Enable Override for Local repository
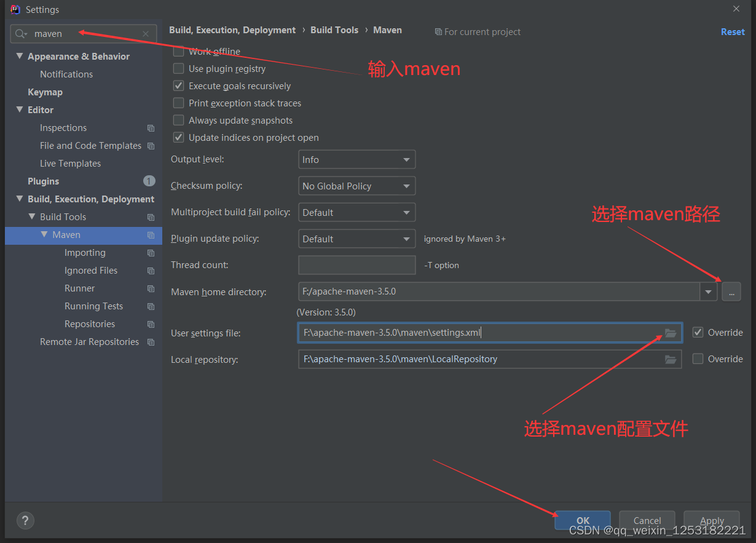The width and height of the screenshot is (756, 543). (x=698, y=359)
